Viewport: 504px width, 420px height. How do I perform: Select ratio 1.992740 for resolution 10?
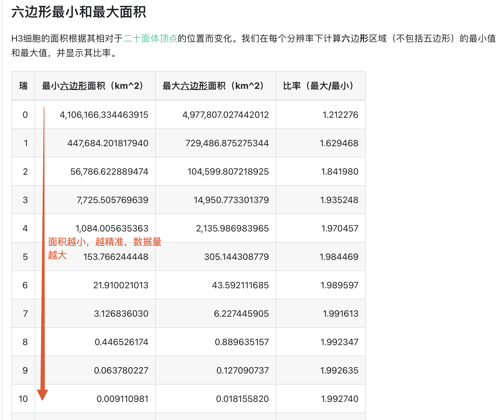339,399
